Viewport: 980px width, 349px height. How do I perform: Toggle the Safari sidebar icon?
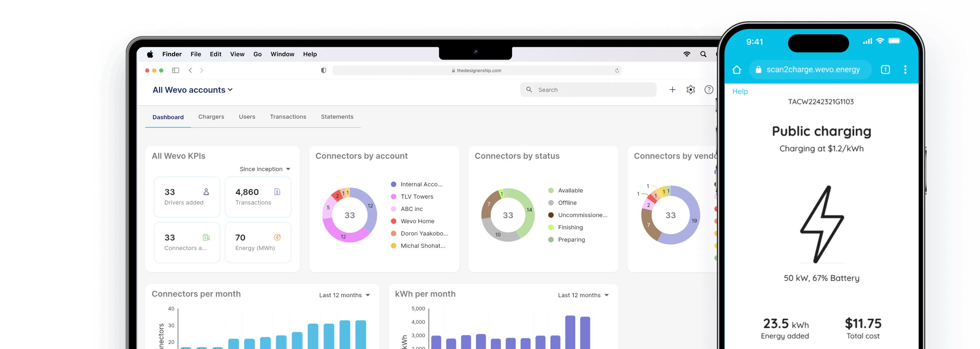coord(175,70)
